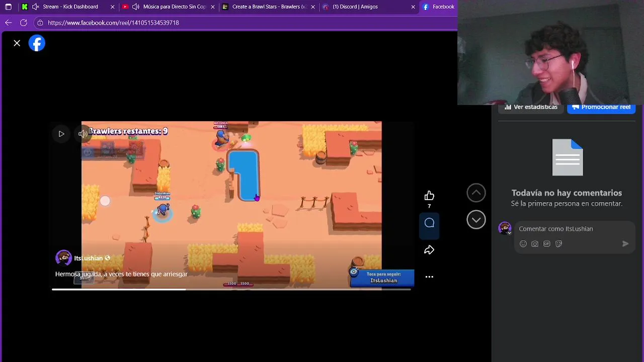
Task: Go to next reel arrow
Action: tap(476, 220)
